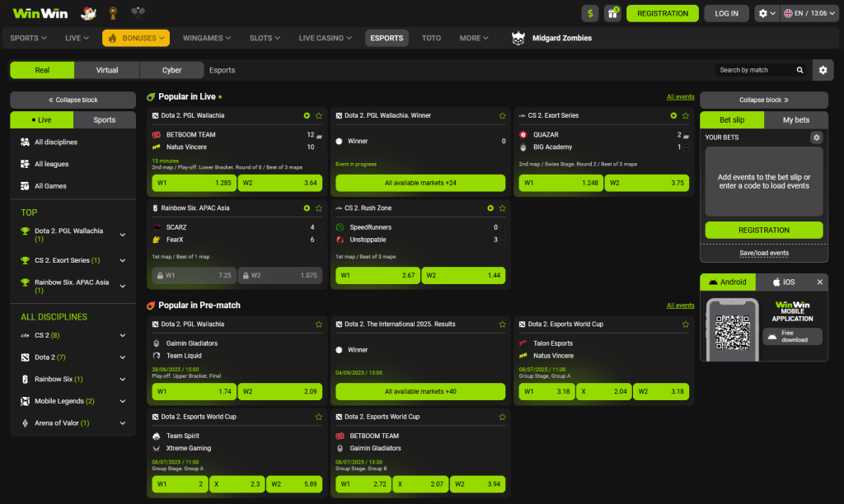This screenshot has width=844, height=504.
Task: Click the magnifier search icon
Action: [x=799, y=70]
